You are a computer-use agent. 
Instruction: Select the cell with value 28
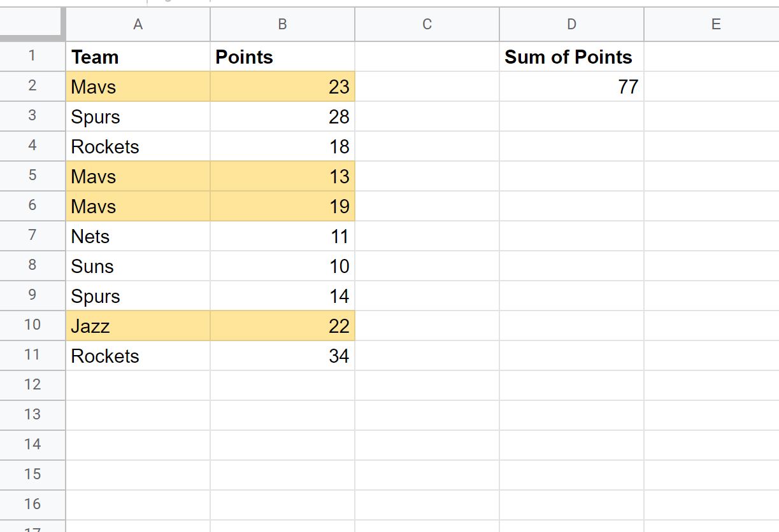click(282, 116)
